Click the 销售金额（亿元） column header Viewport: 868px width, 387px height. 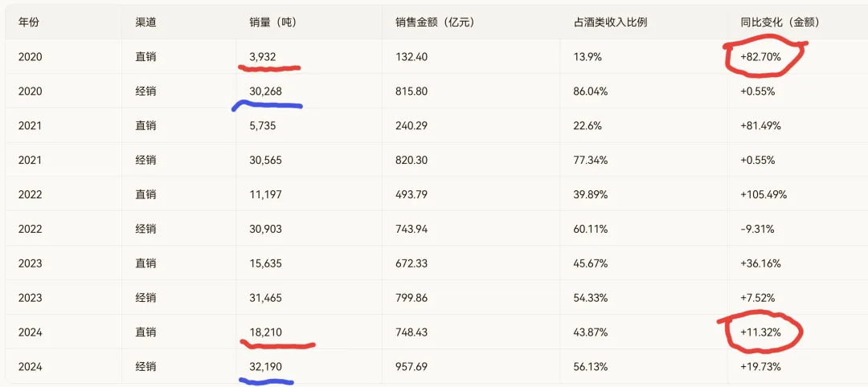tap(435, 22)
